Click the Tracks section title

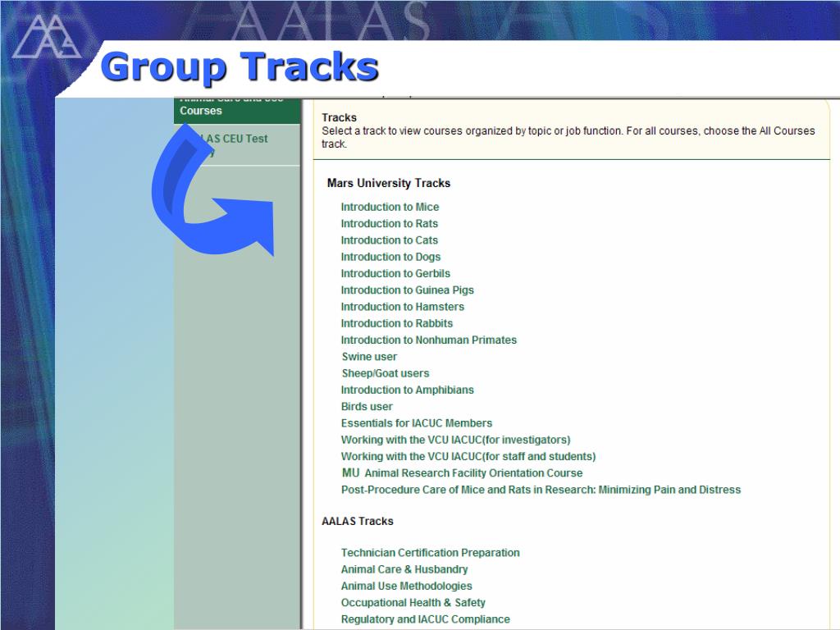(339, 117)
